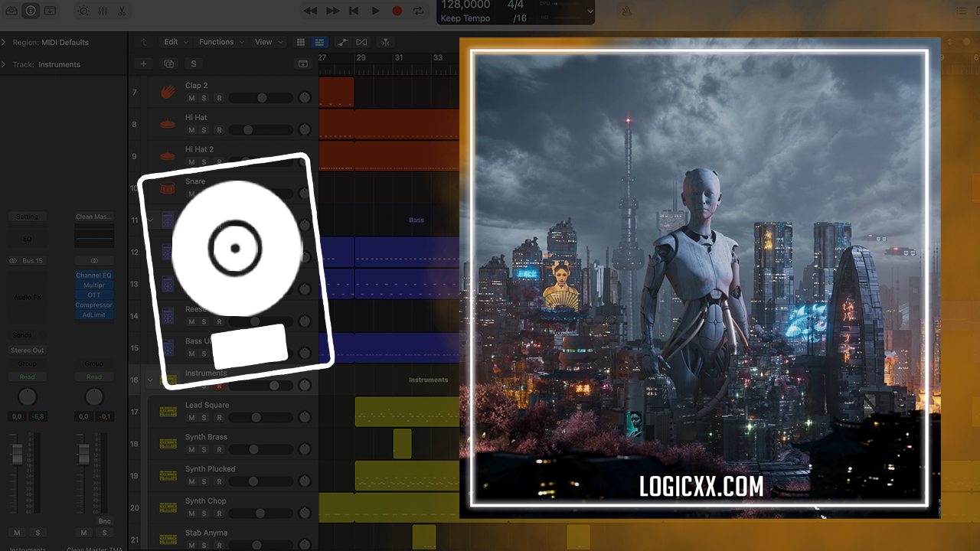
Task: Solo the Clap 2 track
Action: point(204,98)
